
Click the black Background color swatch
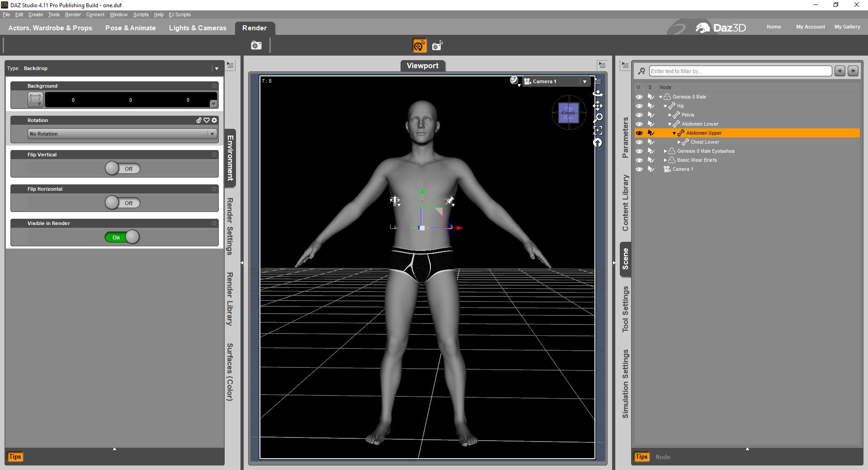click(131, 100)
